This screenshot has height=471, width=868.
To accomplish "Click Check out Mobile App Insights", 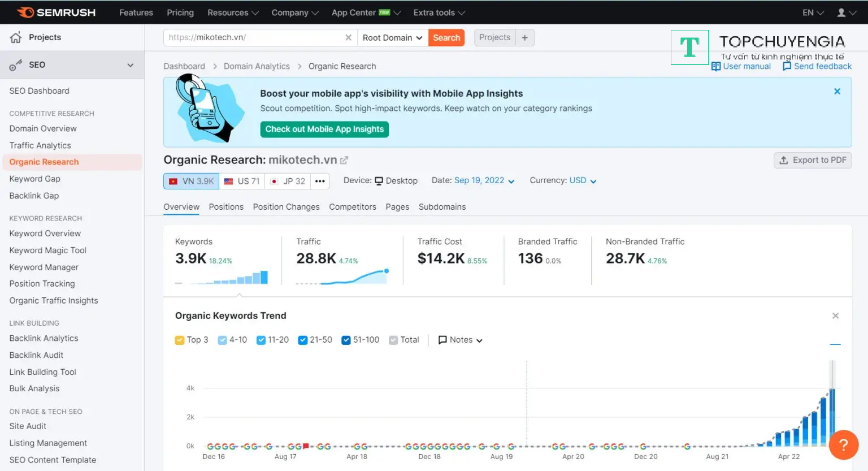I will [324, 129].
